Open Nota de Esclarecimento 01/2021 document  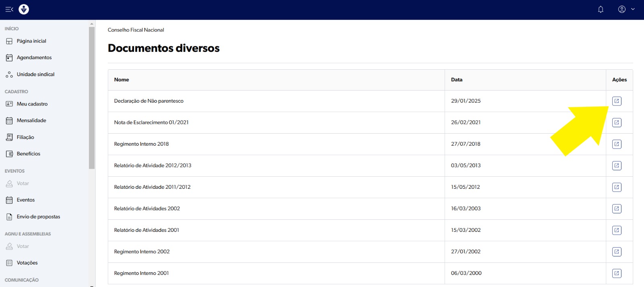617,122
